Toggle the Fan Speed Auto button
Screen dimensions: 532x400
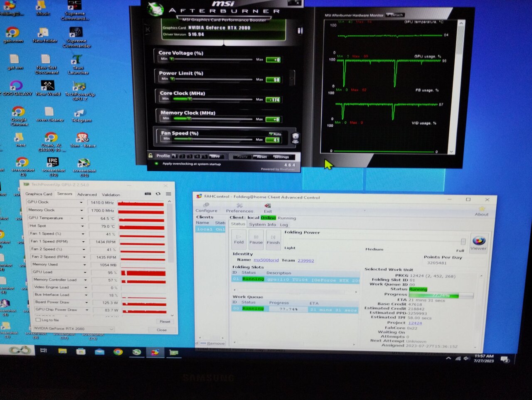[x=276, y=134]
